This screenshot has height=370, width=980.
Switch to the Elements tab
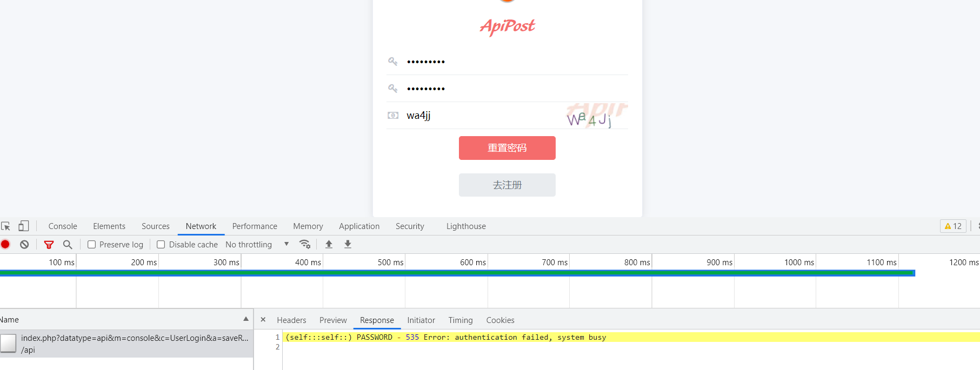pyautogui.click(x=109, y=226)
